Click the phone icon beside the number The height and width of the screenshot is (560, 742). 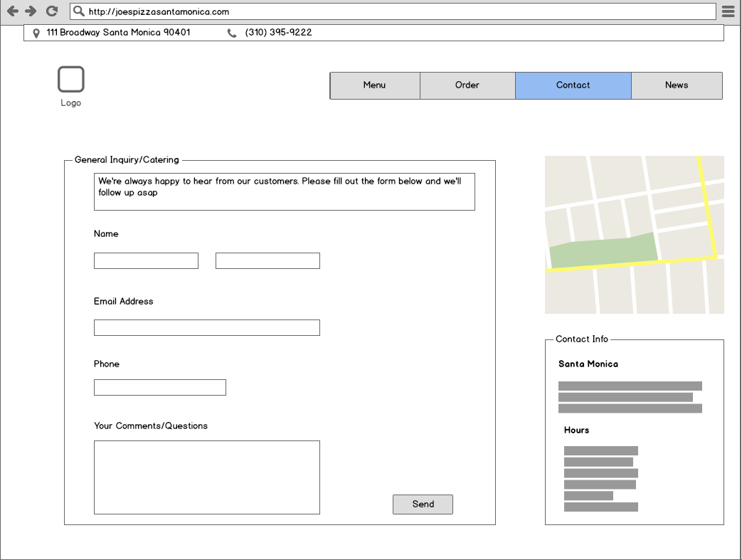click(x=232, y=33)
